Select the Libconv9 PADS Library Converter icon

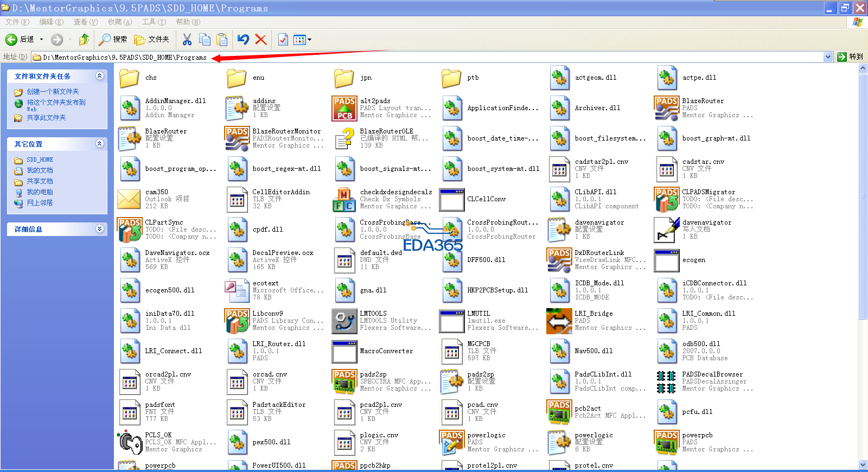point(237,321)
